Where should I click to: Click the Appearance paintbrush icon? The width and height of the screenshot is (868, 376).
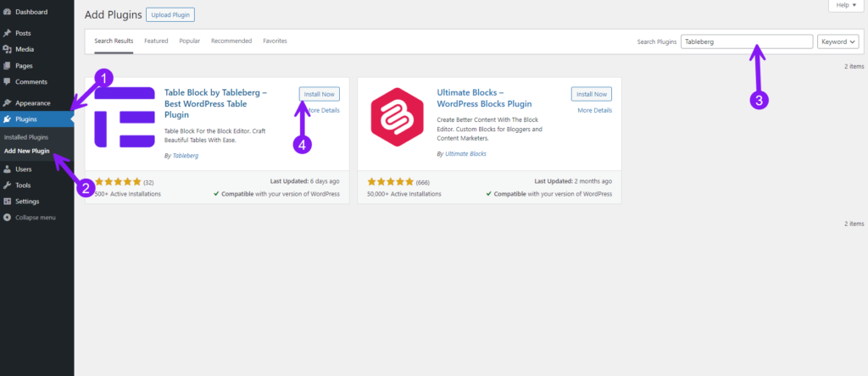coord(7,102)
